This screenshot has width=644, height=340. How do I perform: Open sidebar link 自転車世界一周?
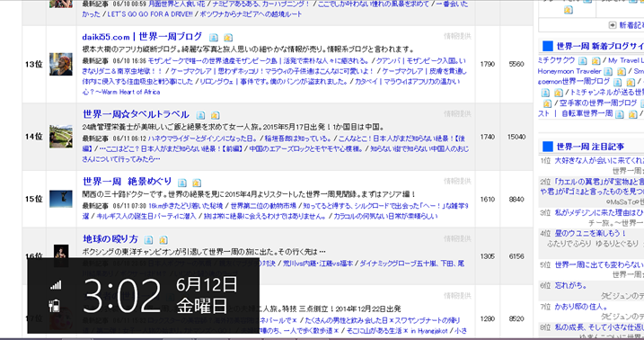[587, 113]
